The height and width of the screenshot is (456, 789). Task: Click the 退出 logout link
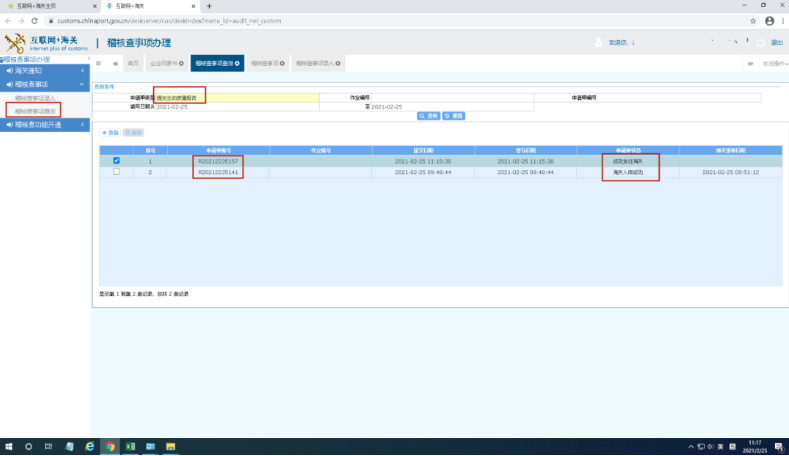click(x=777, y=43)
